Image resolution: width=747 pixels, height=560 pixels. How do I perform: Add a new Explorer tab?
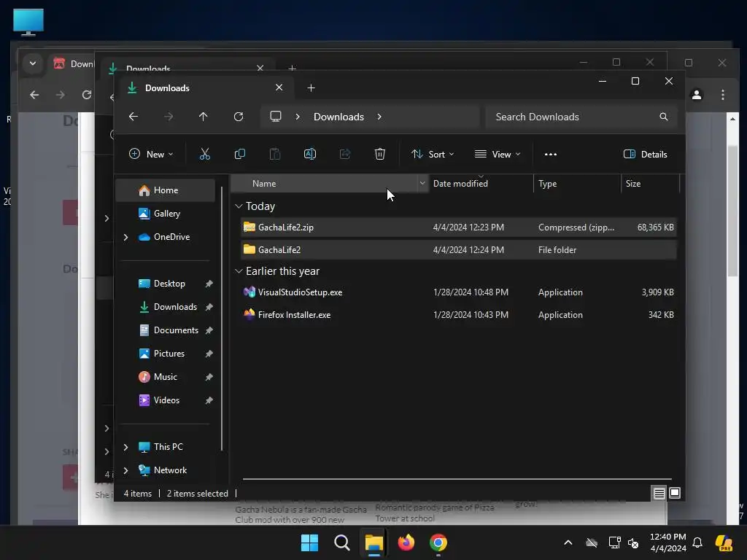point(311,87)
